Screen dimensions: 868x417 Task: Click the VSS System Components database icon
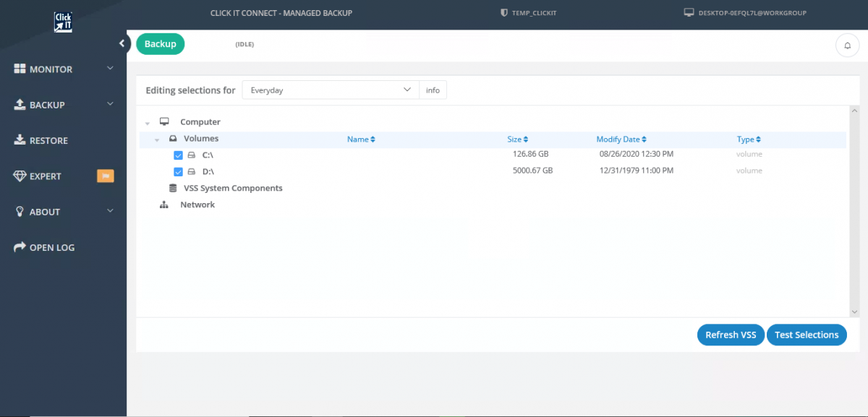click(173, 188)
